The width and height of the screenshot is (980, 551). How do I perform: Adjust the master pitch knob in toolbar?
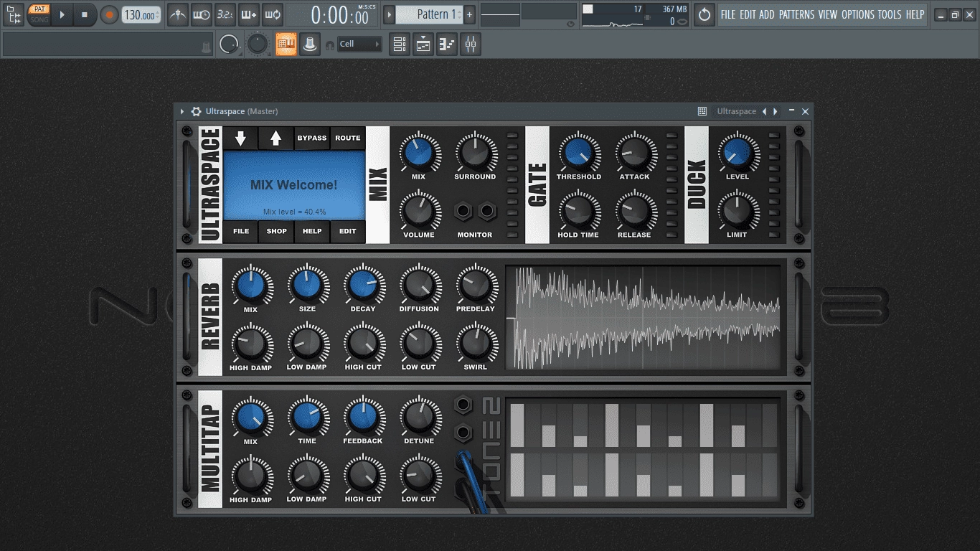tap(257, 44)
